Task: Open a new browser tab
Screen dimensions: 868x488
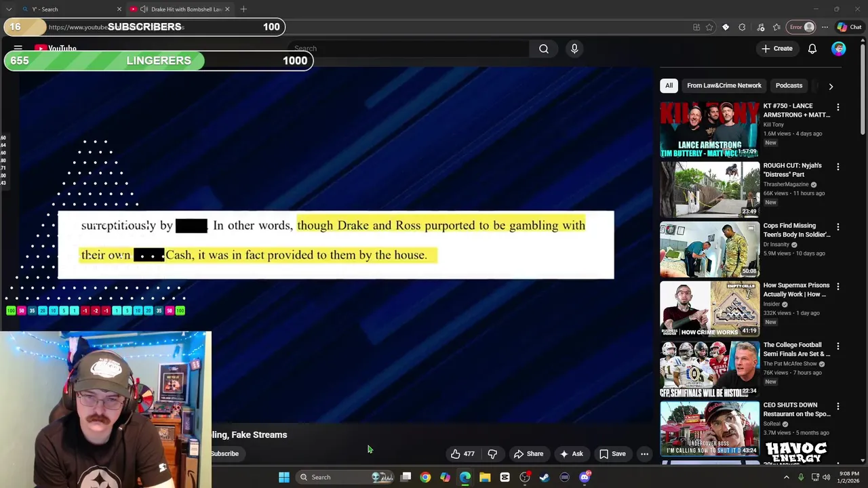Action: [x=243, y=9]
